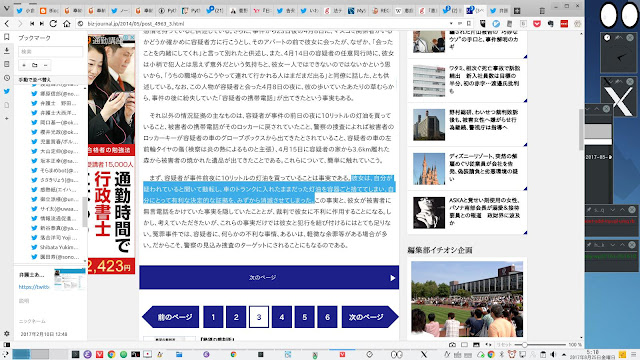Go back to previous page
The image size is (640, 360).
7,24
